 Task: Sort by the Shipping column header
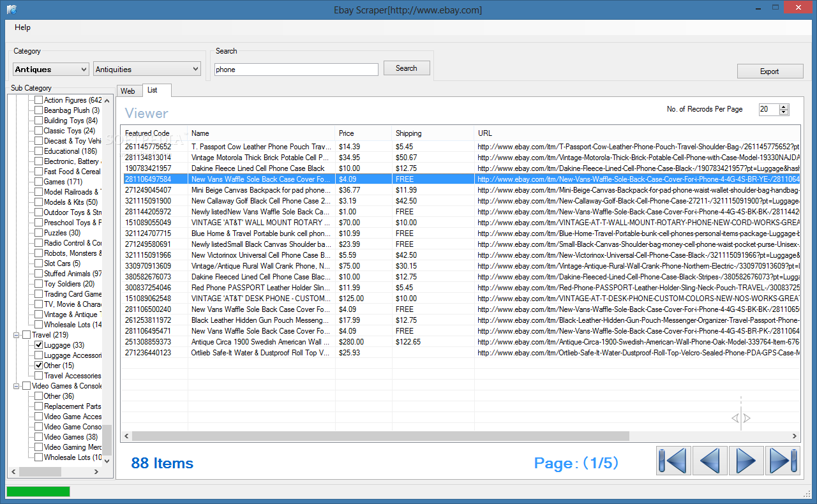click(x=433, y=133)
